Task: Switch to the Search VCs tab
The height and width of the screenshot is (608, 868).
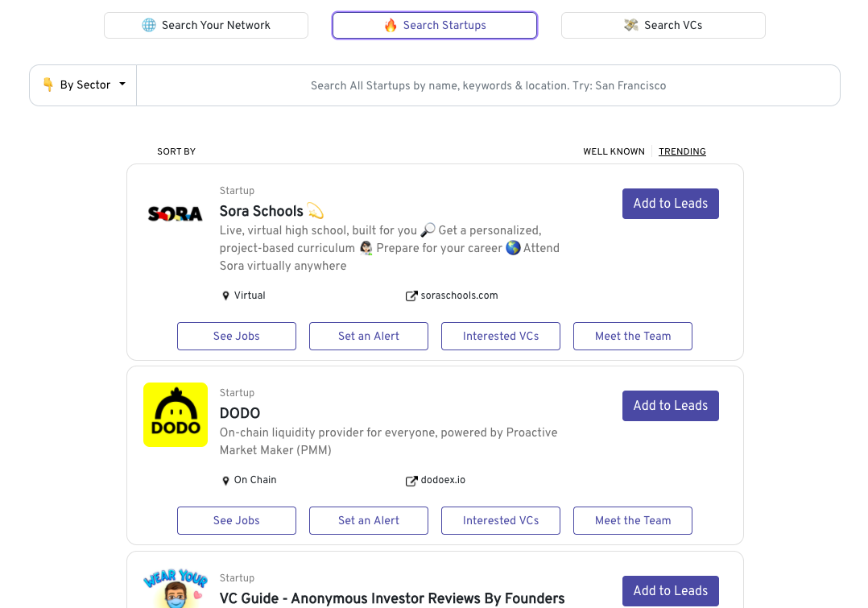Action: point(663,26)
